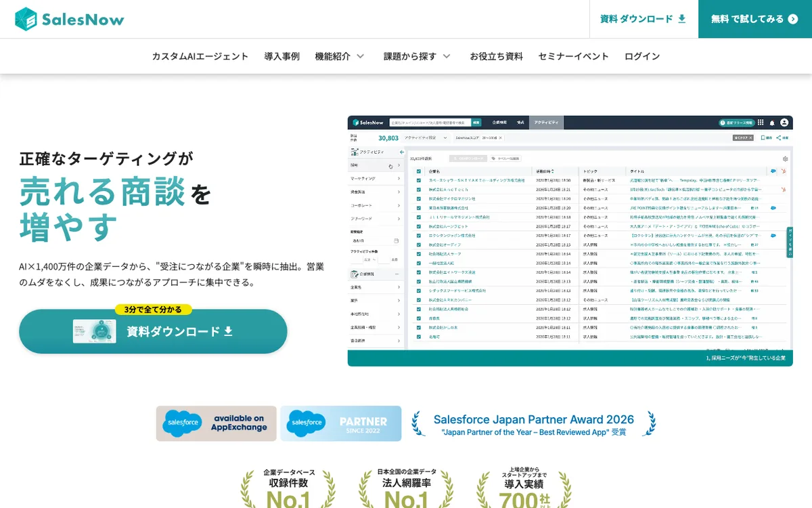Remove the SalesNowスコア filter chip with its x

(500, 137)
